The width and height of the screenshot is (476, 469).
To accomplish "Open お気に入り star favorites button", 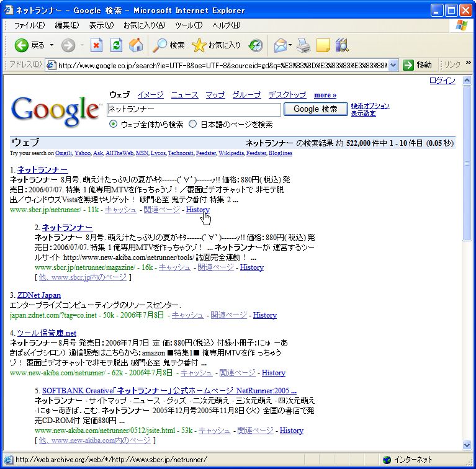I will 216,45.
